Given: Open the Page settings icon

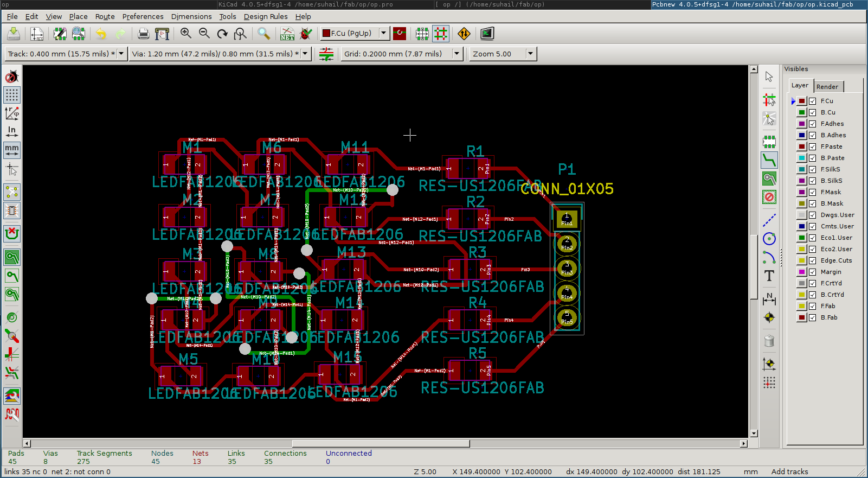Looking at the screenshot, I should pos(37,34).
